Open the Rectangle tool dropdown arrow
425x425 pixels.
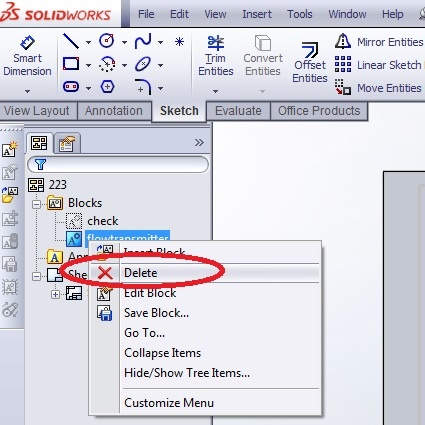pos(88,65)
